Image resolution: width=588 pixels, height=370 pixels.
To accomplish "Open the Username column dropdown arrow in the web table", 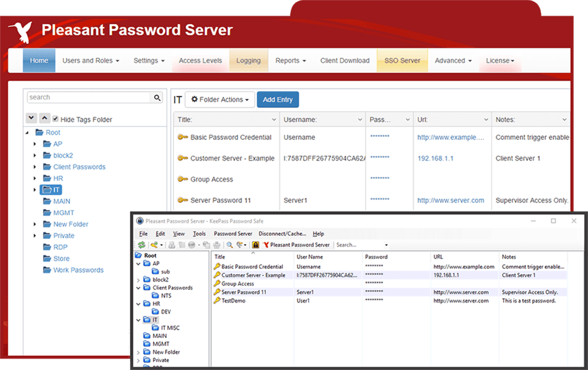I will click(360, 120).
